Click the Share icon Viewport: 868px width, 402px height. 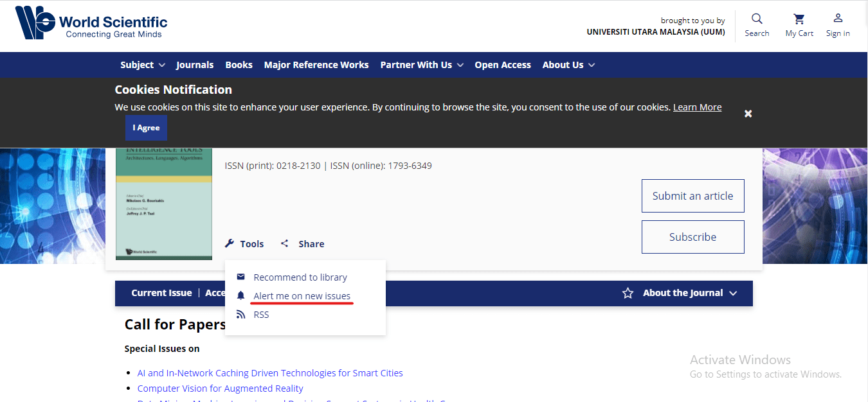[285, 243]
